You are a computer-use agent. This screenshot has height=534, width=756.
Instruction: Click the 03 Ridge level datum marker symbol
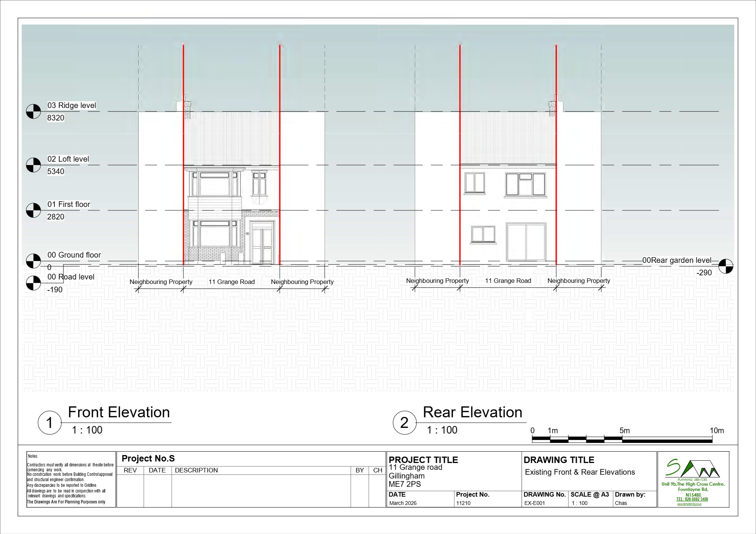point(33,111)
